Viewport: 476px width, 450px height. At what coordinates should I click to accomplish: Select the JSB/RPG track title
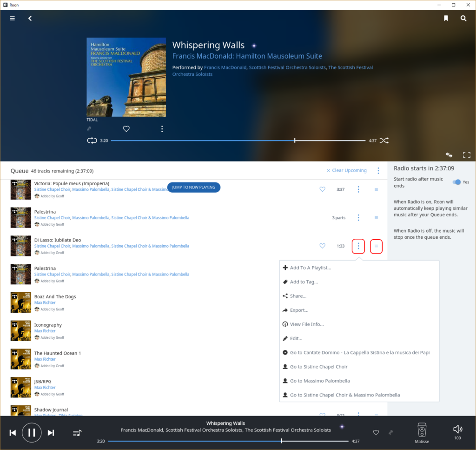click(x=43, y=381)
